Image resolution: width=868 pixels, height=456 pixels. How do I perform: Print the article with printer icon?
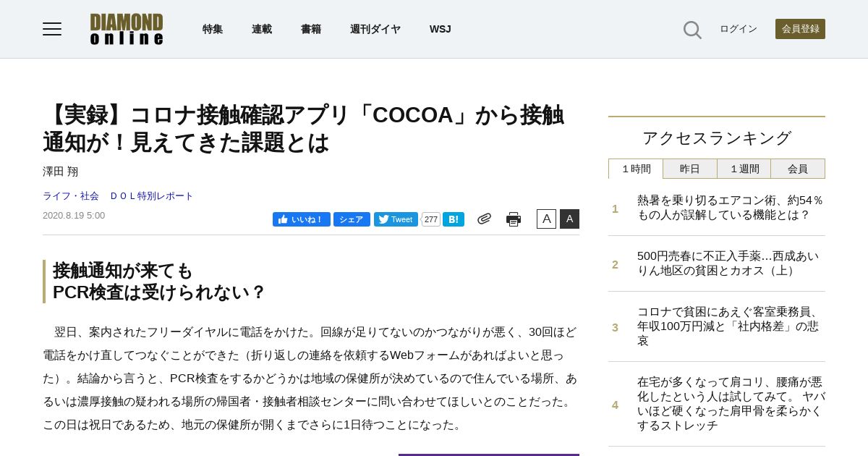514,219
